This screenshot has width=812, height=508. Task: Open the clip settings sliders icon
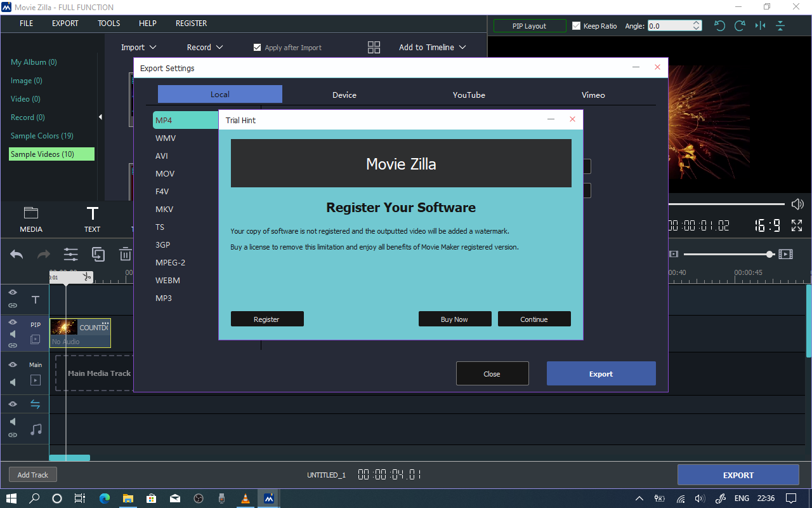tap(70, 255)
